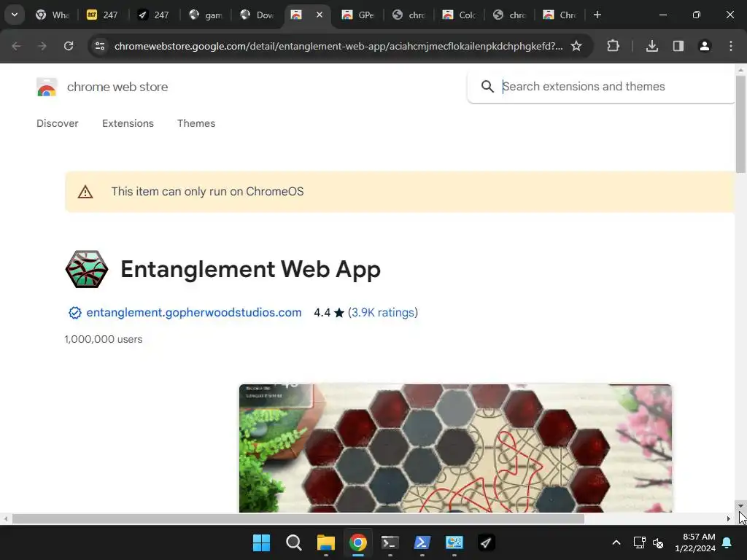Open Windows taskbar search

pyautogui.click(x=293, y=542)
